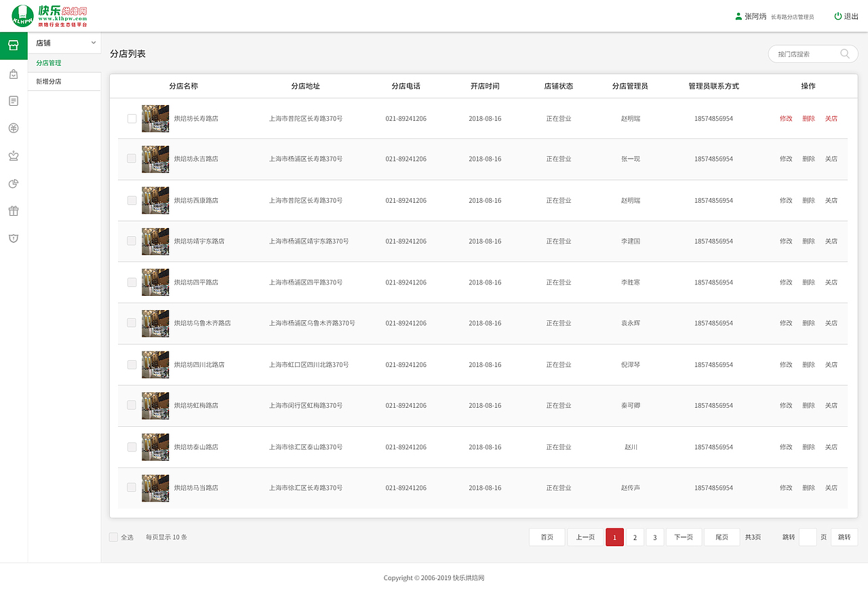Click the 下一页 next page button
868x591 pixels.
pyautogui.click(x=684, y=537)
